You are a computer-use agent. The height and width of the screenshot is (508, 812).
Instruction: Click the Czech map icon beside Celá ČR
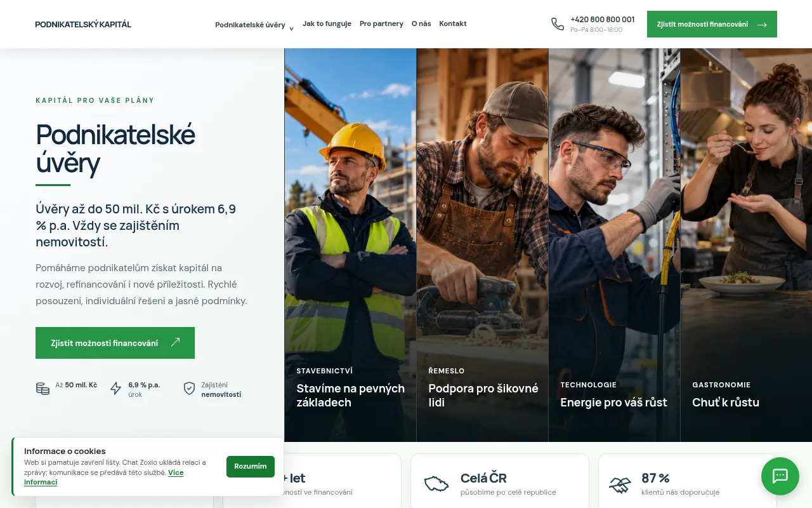(436, 485)
